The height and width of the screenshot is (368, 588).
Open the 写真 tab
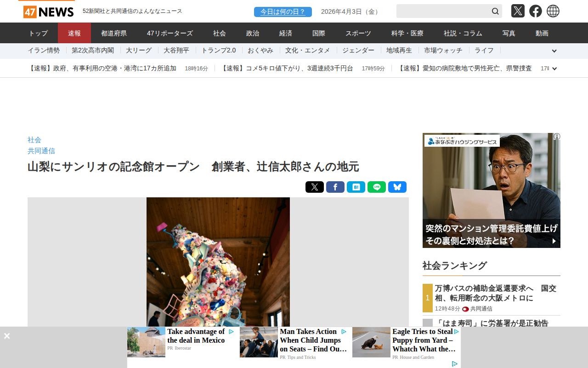tap(509, 33)
